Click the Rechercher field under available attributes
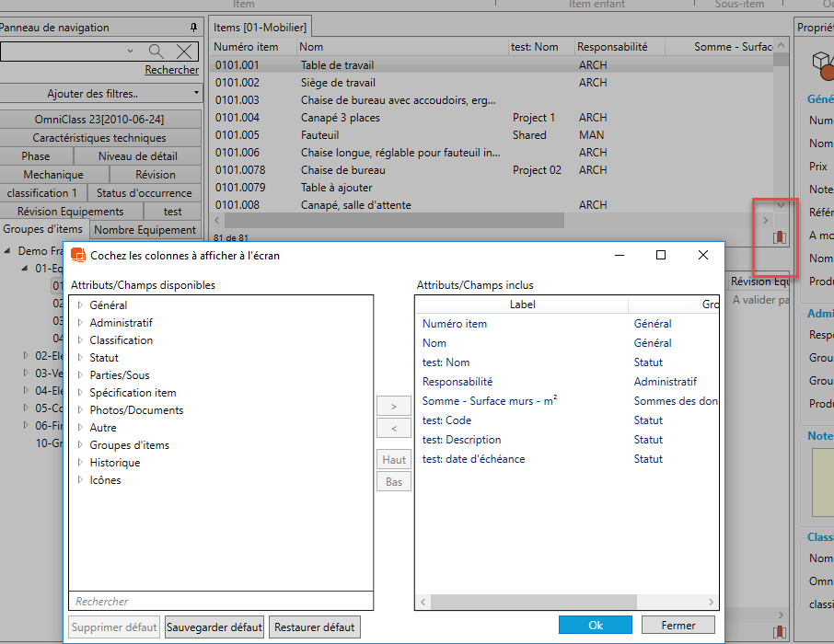Viewport: 834px width, 644px height. click(x=221, y=601)
